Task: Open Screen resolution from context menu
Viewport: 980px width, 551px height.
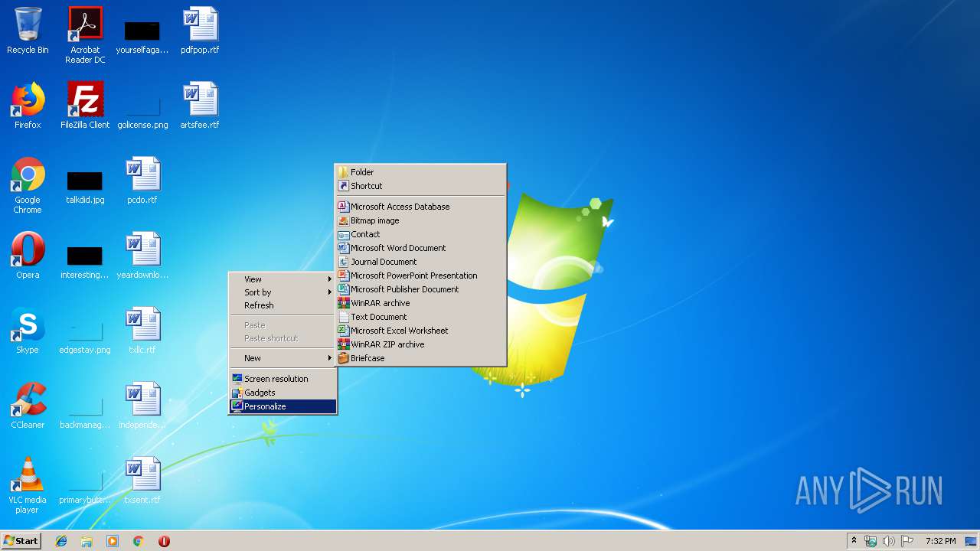Action: pyautogui.click(x=283, y=379)
